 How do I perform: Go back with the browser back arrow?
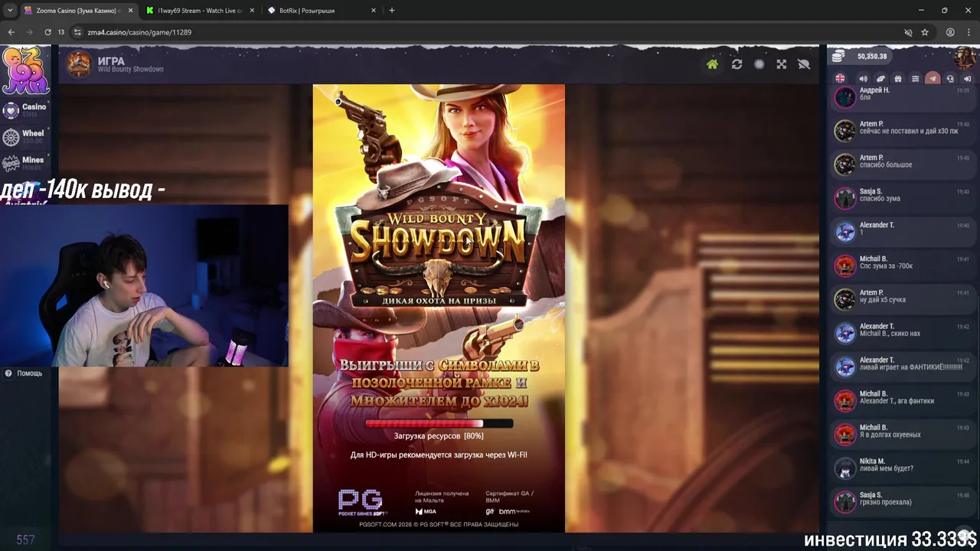click(x=11, y=32)
